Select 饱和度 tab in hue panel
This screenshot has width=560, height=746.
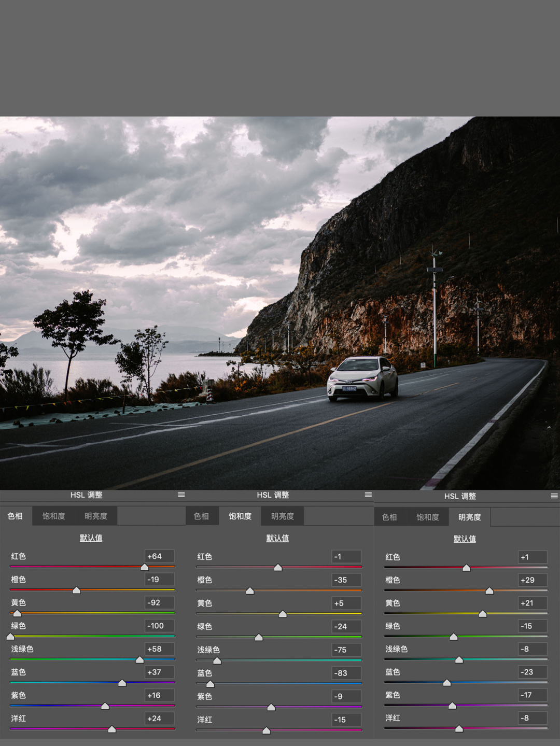point(54,516)
